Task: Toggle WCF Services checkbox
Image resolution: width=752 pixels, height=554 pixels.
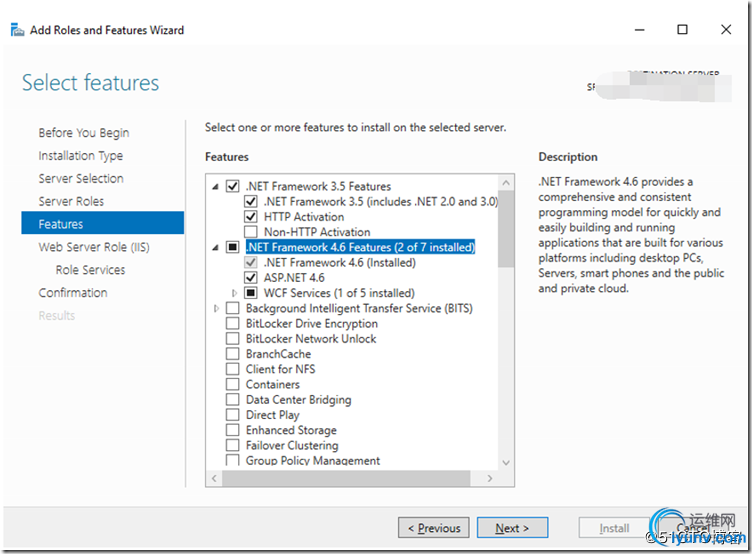Action: click(251, 293)
